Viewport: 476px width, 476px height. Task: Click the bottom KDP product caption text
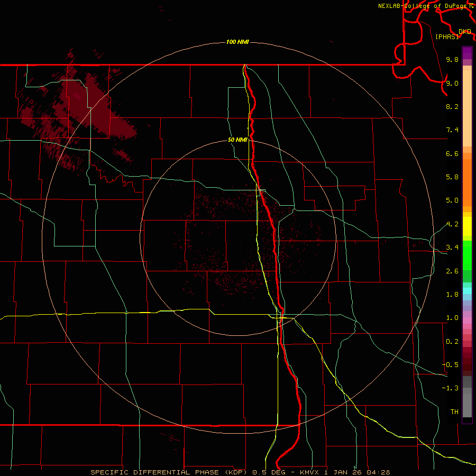click(x=240, y=472)
